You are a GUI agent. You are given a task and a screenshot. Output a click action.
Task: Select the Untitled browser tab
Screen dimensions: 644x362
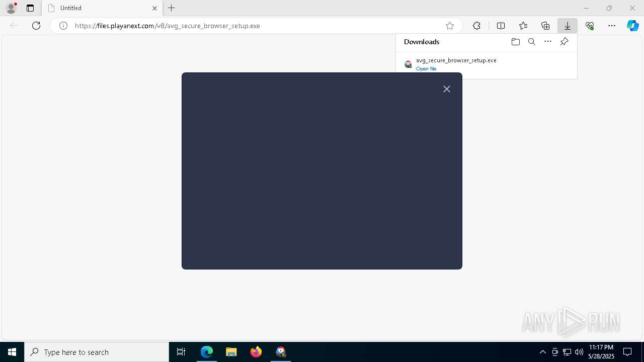coord(102,8)
